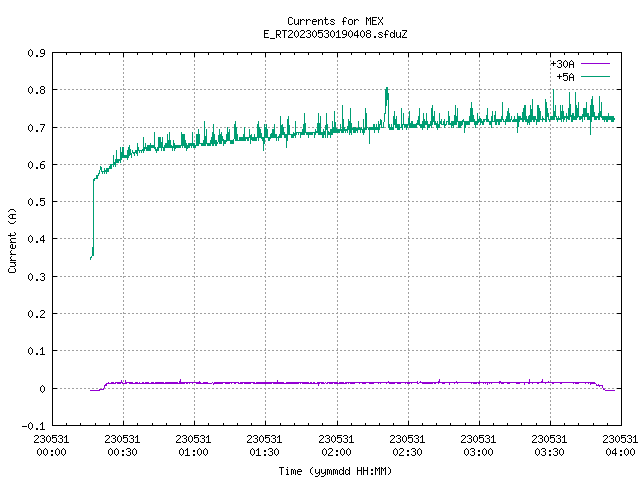Image resolution: width=640 pixels, height=480 pixels.
Task: Click the x-axis label 230531 00:00
Action: coord(51,446)
